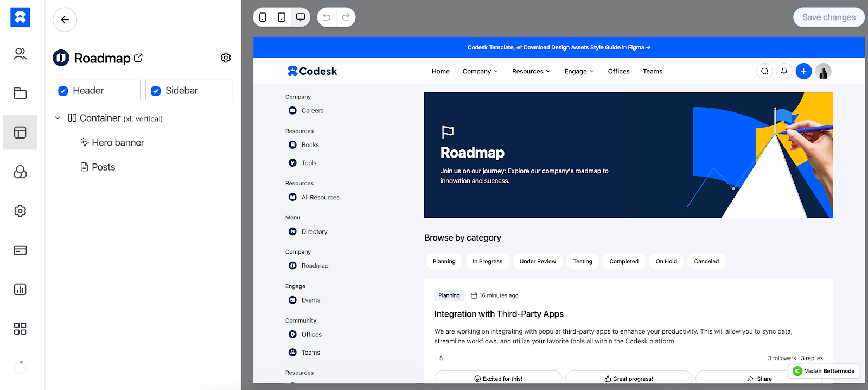Open the Resources dropdown menu
The width and height of the screenshot is (868, 390).
tap(531, 71)
